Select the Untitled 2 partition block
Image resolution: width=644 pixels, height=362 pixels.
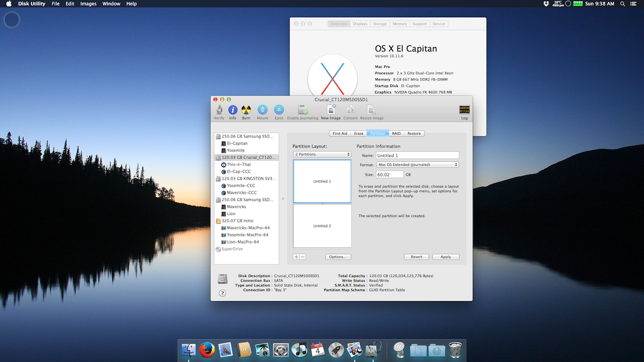[322, 226]
